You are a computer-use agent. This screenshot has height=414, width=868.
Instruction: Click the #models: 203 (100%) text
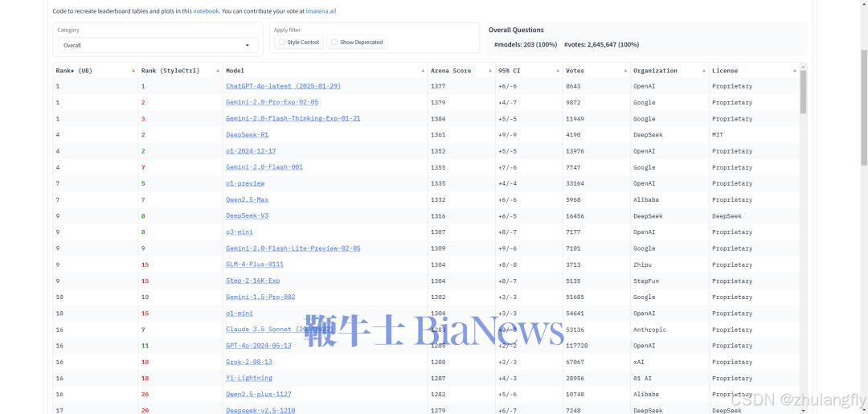tap(526, 45)
